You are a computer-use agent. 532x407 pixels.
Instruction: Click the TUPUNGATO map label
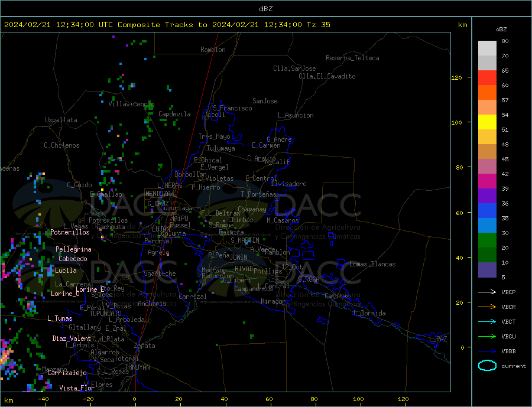click(x=105, y=314)
